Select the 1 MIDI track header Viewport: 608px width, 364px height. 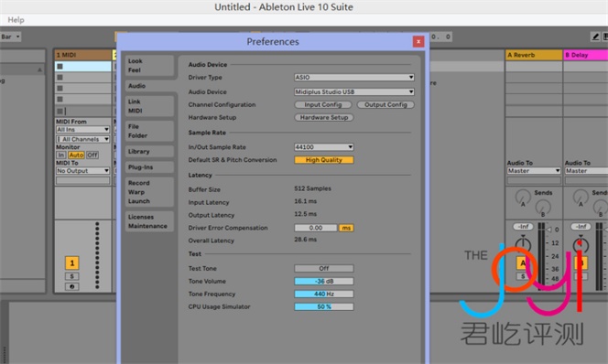point(83,55)
